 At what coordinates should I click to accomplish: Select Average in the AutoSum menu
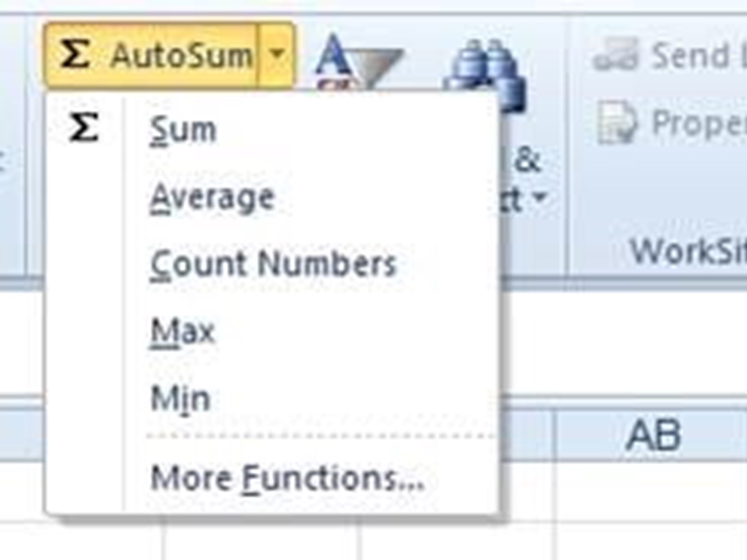212,198
